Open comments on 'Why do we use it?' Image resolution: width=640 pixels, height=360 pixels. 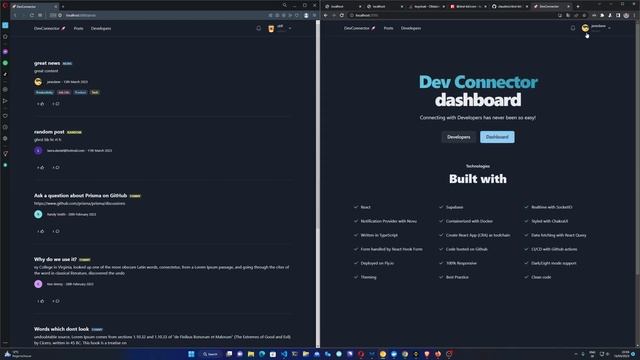(x=56, y=301)
